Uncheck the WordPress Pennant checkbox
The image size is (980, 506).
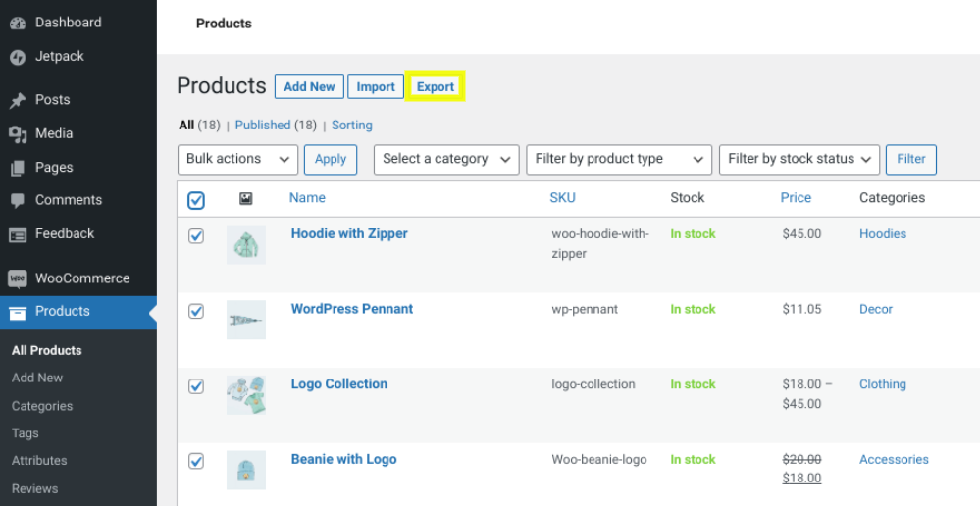tap(196, 311)
